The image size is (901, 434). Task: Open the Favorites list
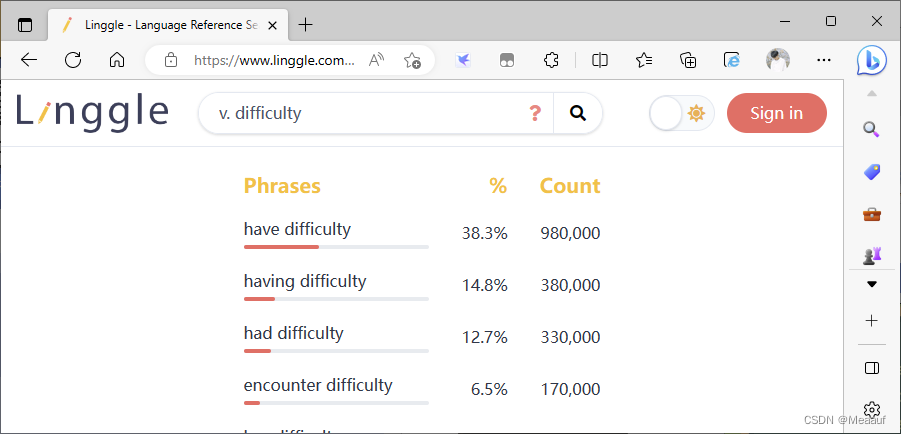click(644, 60)
